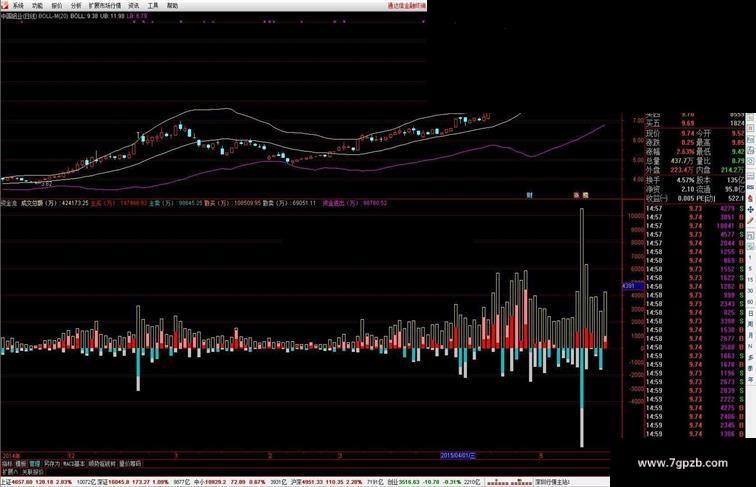
Task: Switch to daily 日 period
Action: tap(751, 313)
